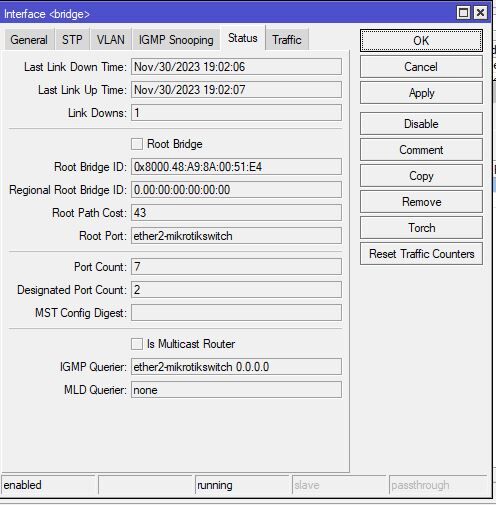Maximize the Interface bridge window
The height and width of the screenshot is (505, 496).
(463, 13)
